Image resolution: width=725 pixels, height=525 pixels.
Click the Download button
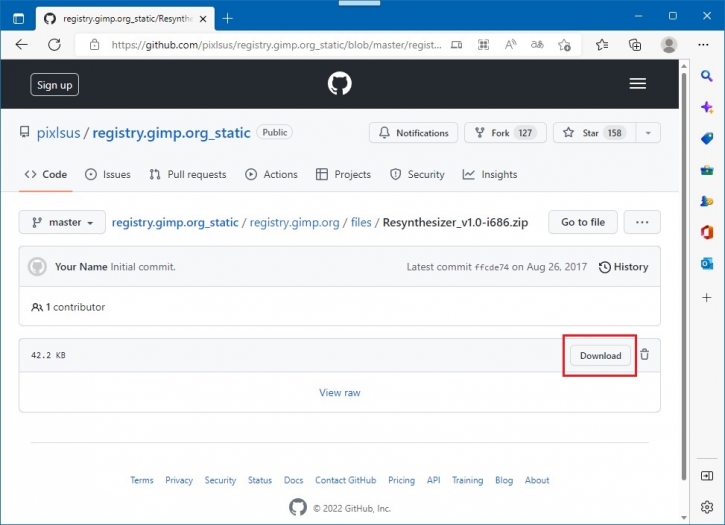coord(600,355)
